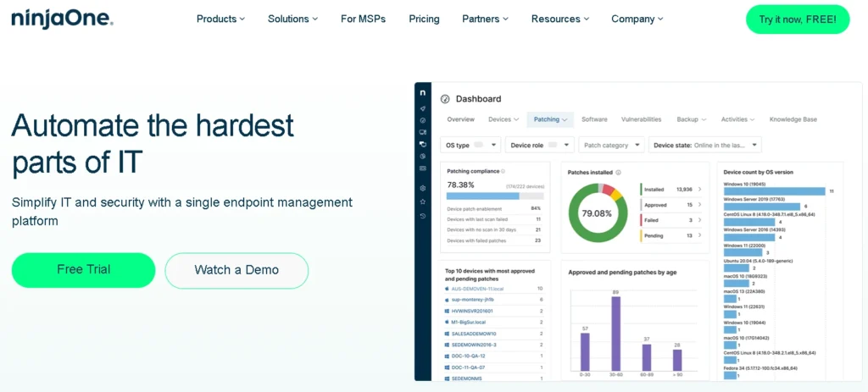Open the AUS-DEMOVEN-11.local device link
This screenshot has width=868, height=392.
click(479, 289)
